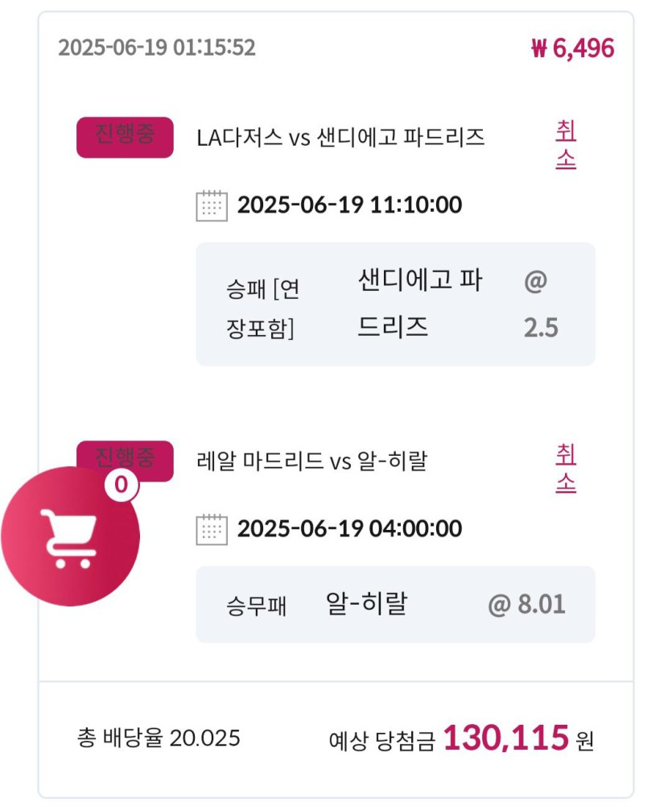Click the @ 2.5 odds value
Viewport: 672px width, 807px height.
coord(540,304)
